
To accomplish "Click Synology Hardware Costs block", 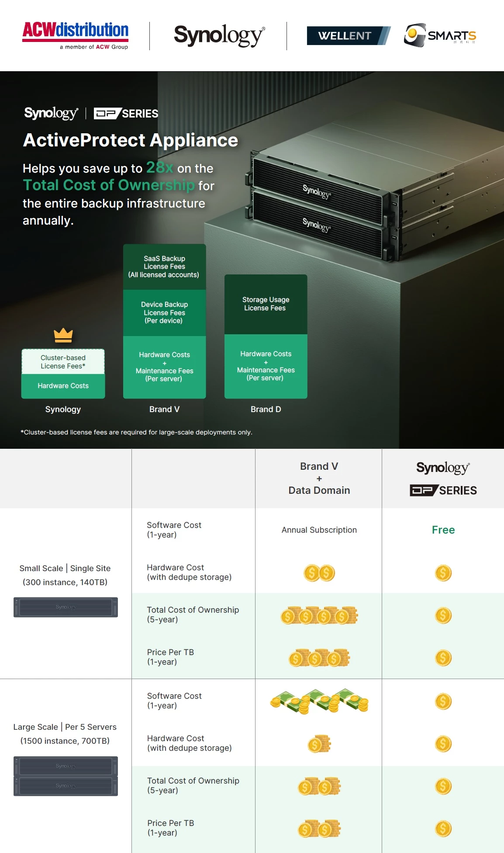I will pos(63,386).
